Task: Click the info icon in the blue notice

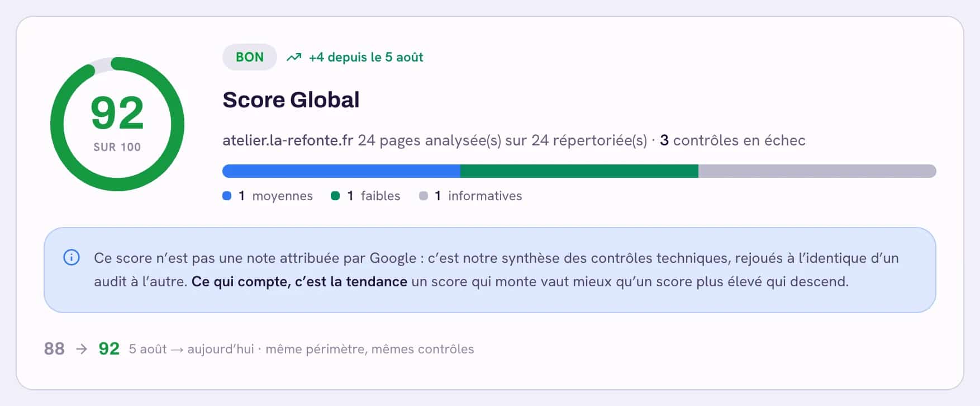Action: coord(72,258)
